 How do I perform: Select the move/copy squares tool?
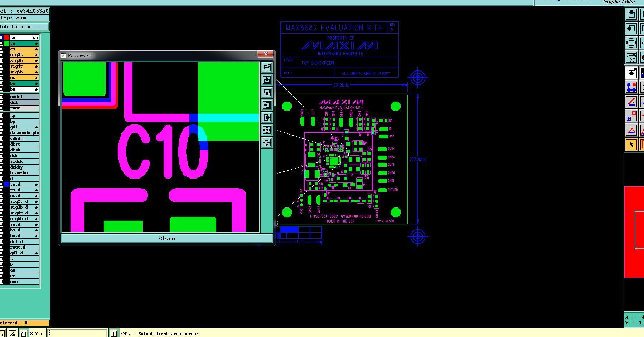click(x=631, y=116)
